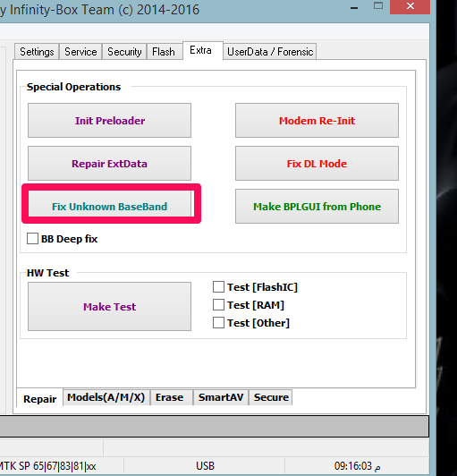Start Fix Unknown BaseBand
Image resolution: width=457 pixels, height=476 pixels.
click(109, 206)
